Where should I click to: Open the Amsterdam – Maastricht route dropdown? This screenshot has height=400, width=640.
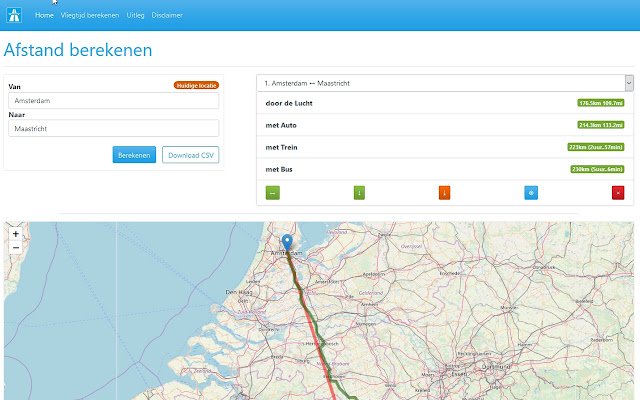pyautogui.click(x=444, y=83)
